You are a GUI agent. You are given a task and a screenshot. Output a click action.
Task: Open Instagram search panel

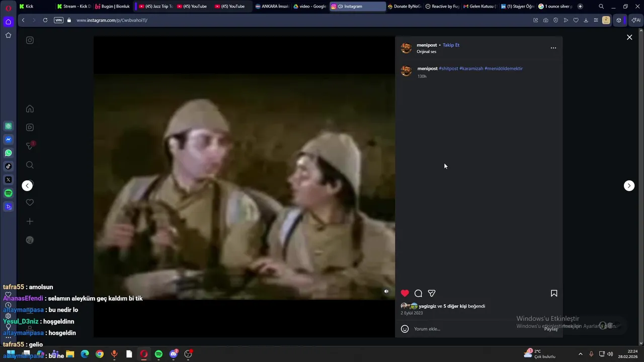click(30, 165)
